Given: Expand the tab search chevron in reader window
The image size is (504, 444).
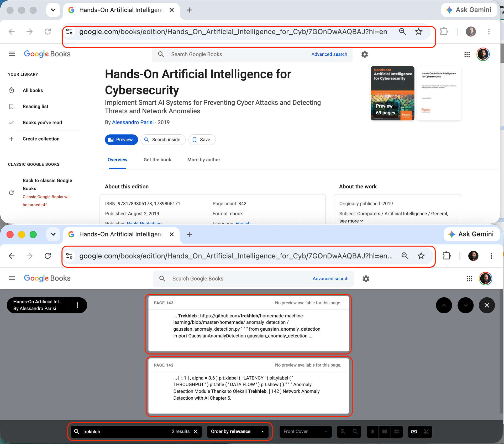Looking at the screenshot, I should (x=53, y=234).
